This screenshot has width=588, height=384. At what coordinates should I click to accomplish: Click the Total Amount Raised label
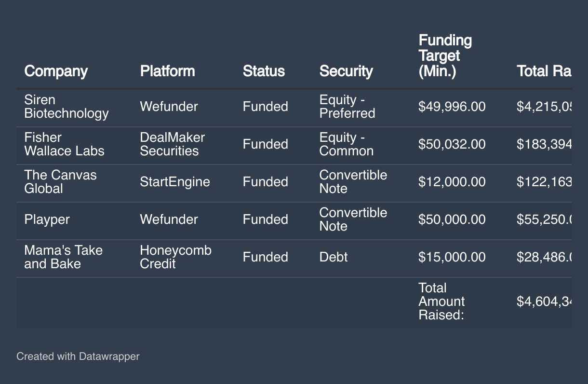[x=441, y=302]
